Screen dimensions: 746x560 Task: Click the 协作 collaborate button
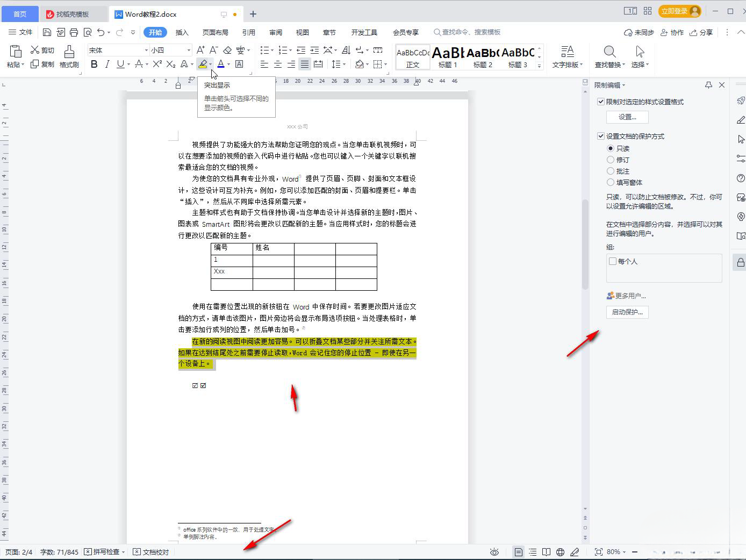point(672,32)
